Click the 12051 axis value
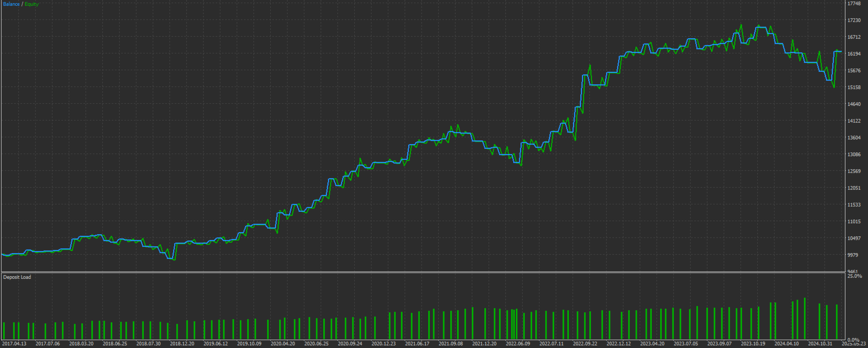Screen dimensions: 868x348 click(854, 188)
